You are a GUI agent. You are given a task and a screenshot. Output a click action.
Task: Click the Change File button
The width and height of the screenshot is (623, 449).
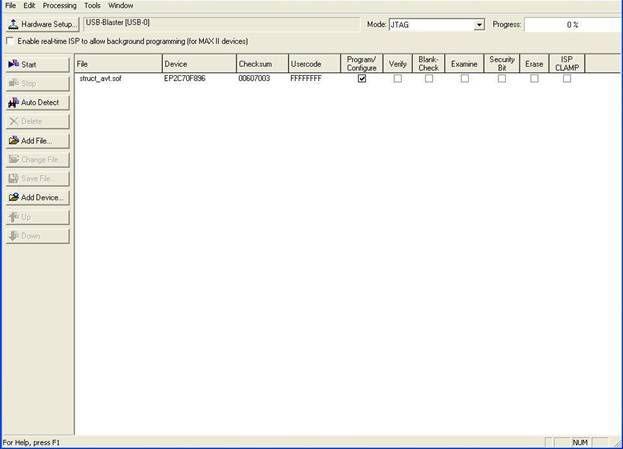pyautogui.click(x=37, y=159)
